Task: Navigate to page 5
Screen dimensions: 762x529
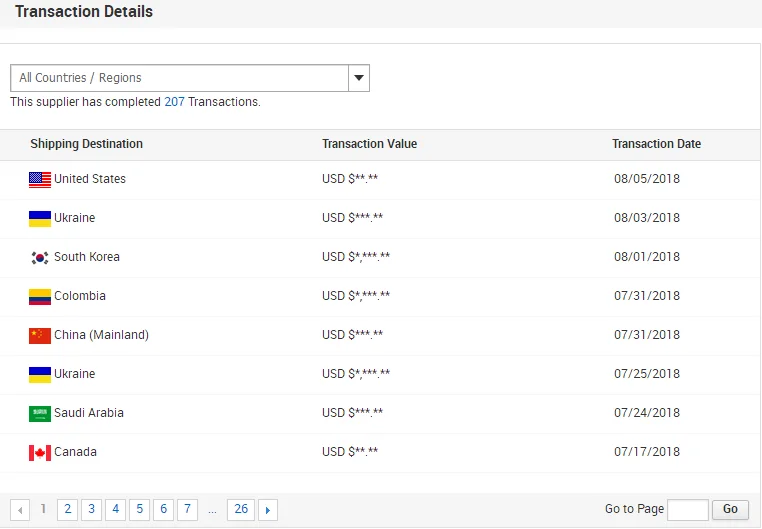Action: [140, 510]
